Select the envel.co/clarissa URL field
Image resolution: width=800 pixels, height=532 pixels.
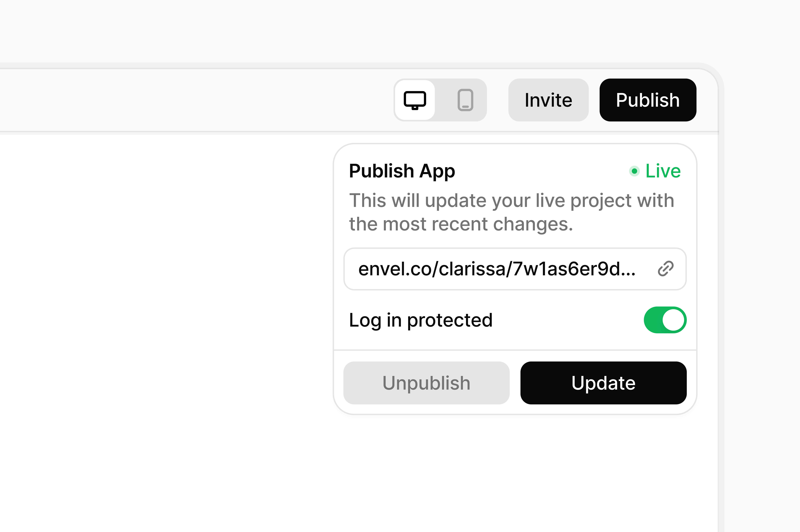(x=515, y=269)
